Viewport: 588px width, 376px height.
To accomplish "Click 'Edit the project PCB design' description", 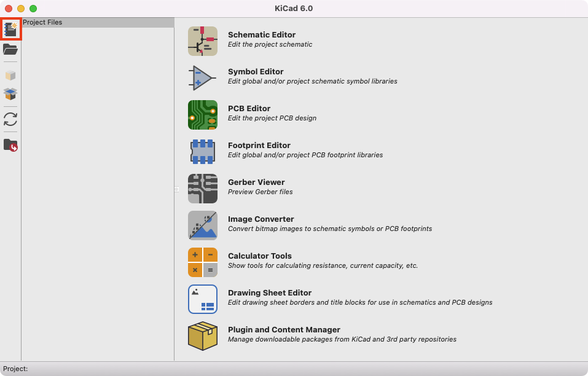I will coord(272,118).
